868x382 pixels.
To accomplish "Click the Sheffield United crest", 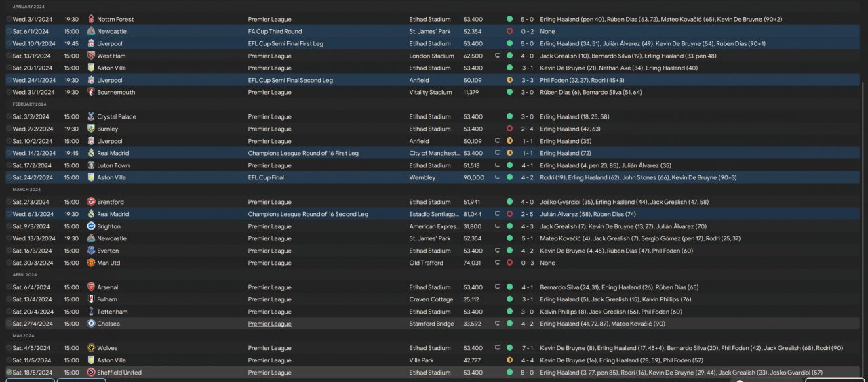I will (x=91, y=373).
